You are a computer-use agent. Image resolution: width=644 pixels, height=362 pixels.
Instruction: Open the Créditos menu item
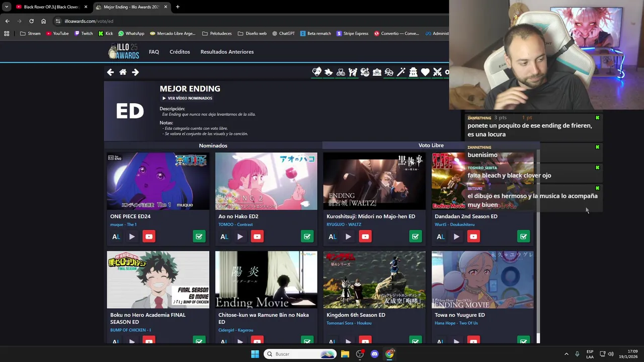pyautogui.click(x=180, y=52)
